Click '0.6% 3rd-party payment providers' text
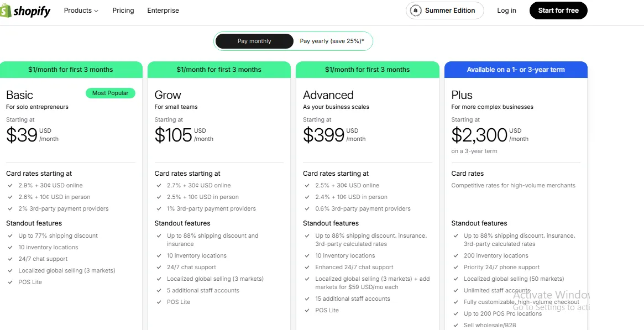The image size is (644, 330). tap(363, 208)
